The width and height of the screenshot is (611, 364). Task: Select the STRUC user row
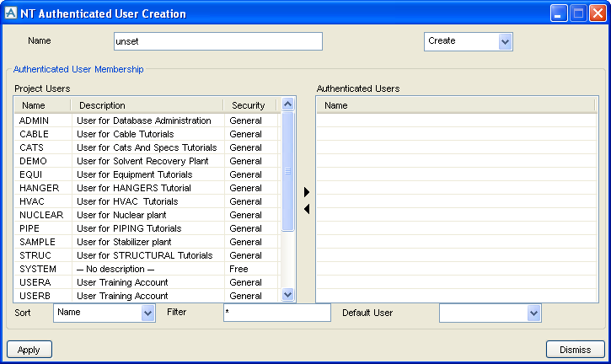[147, 255]
